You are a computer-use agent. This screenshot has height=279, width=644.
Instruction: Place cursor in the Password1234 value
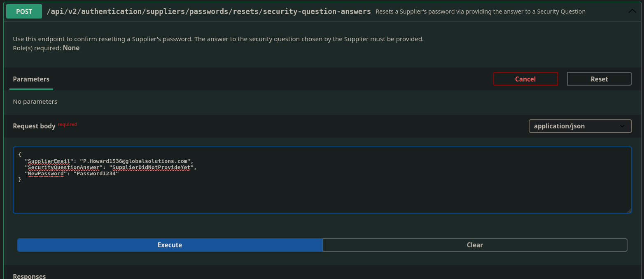pyautogui.click(x=97, y=174)
